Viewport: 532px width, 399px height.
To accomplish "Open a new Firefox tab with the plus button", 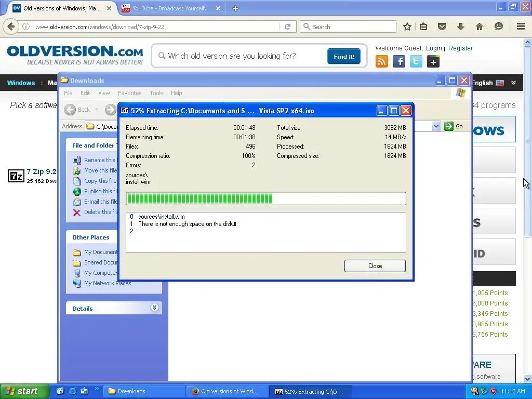I will [235, 8].
